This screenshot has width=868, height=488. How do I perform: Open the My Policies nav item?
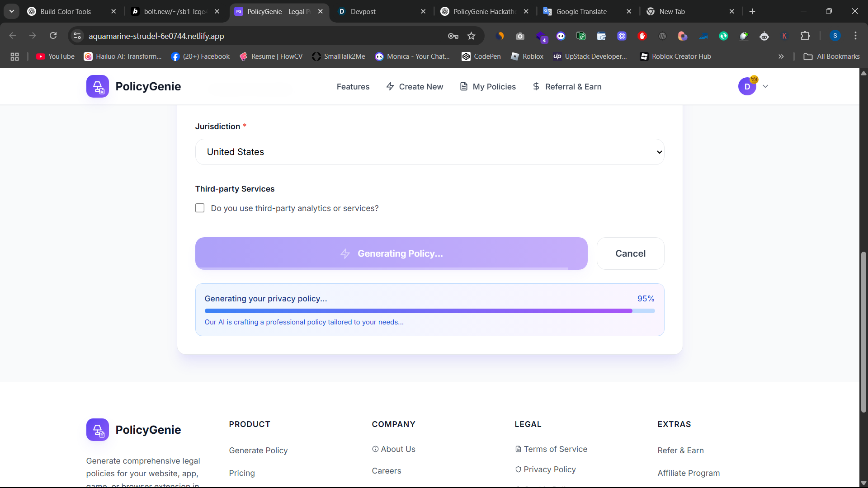coord(488,86)
